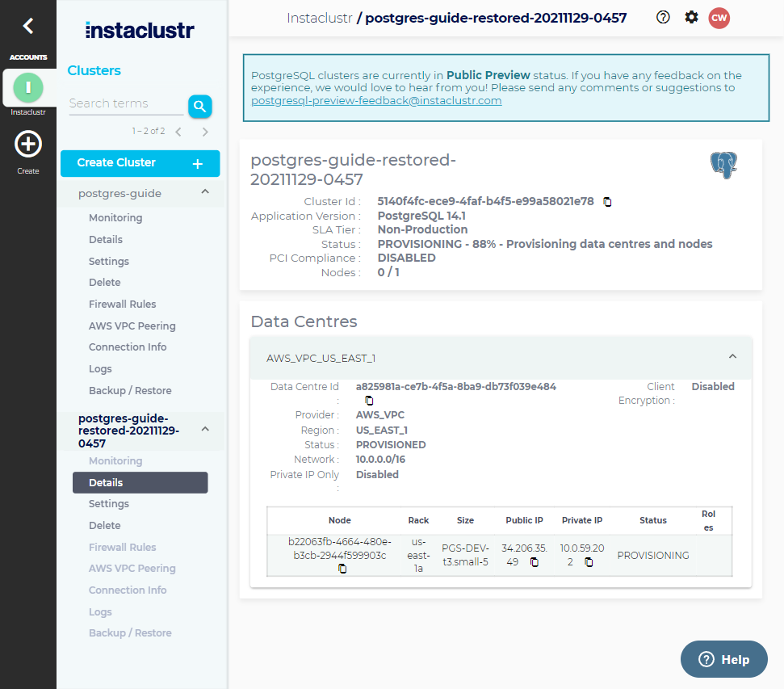Click the Create Cluster button
The image size is (784, 689).
(x=140, y=163)
